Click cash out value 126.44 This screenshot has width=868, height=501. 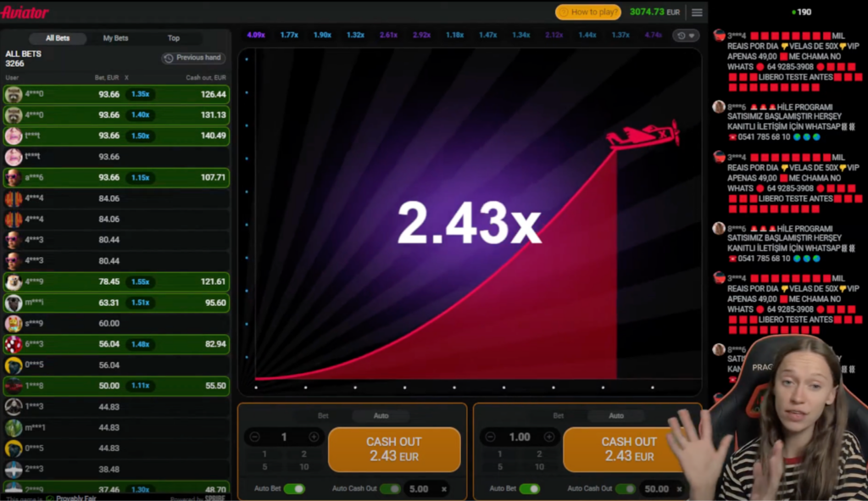[213, 95]
